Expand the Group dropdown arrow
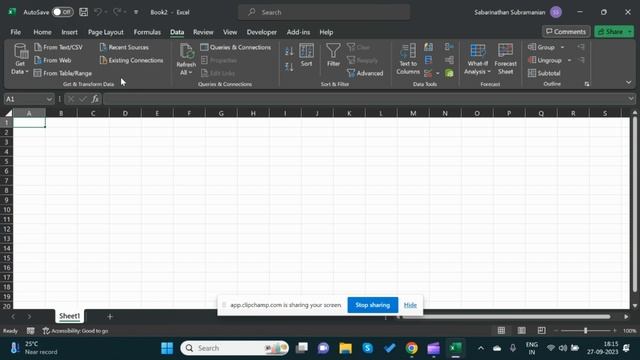Viewport: 640px width, 360px height. [x=562, y=47]
